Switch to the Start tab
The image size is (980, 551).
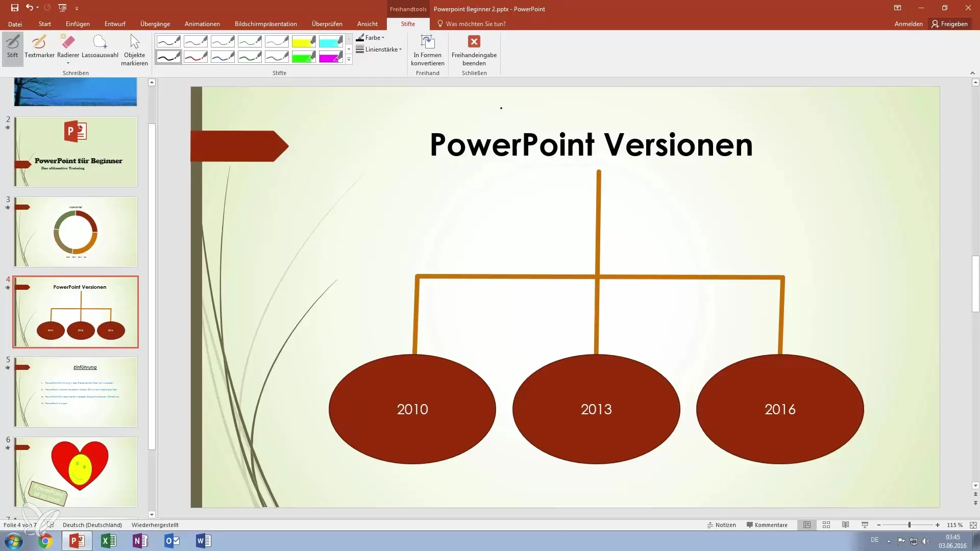(44, 24)
